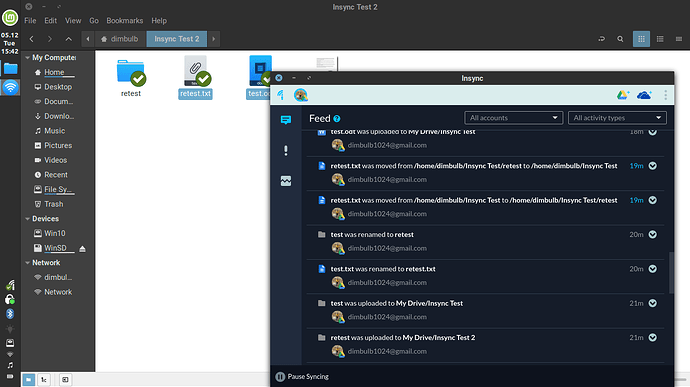Screen dimensions: 690x387
Task: Open the Insync errors exclamation panel
Action: coord(286,151)
